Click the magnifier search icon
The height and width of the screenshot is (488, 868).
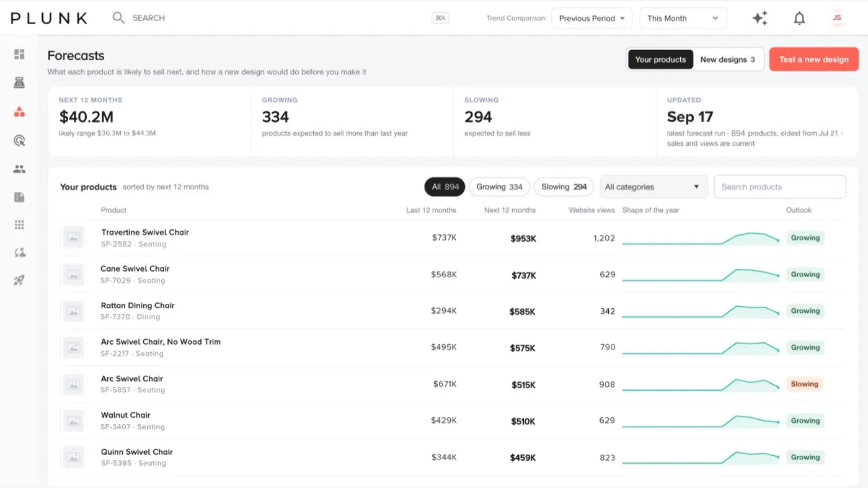tap(118, 18)
